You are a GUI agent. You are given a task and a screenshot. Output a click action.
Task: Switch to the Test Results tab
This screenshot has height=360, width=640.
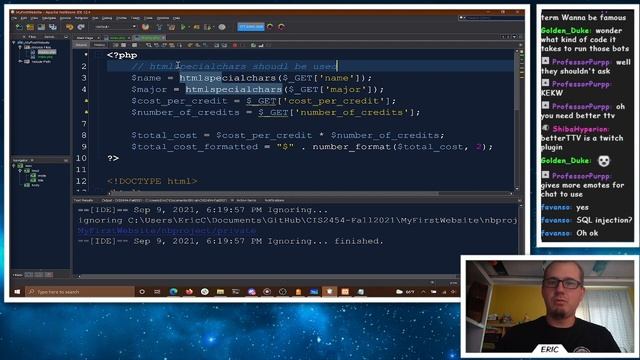point(83,200)
